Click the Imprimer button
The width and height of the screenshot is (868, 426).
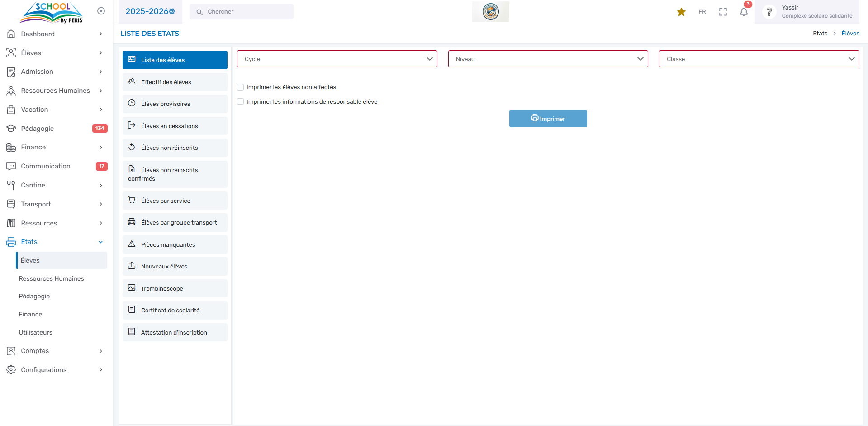(548, 119)
